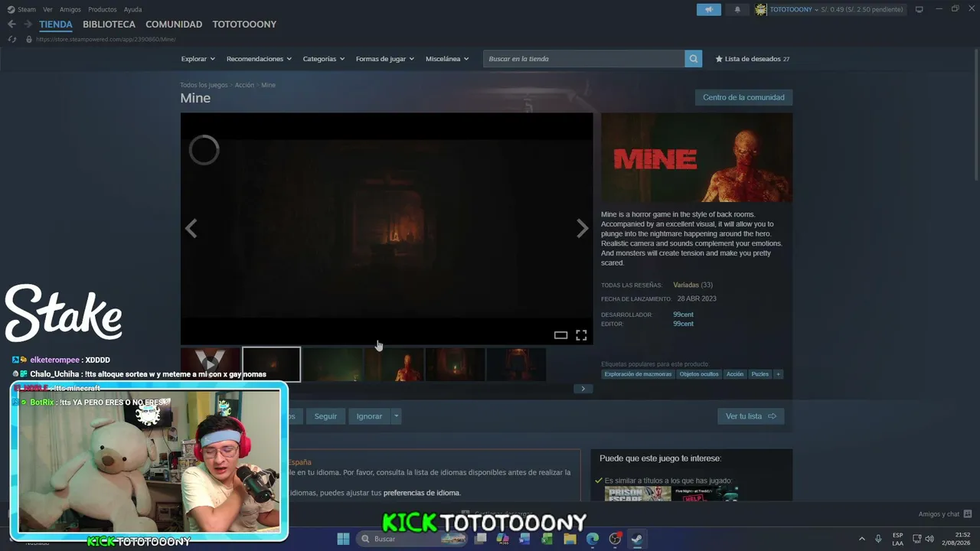This screenshot has height=551, width=980.
Task: Open the Ayuda menu
Action: (x=132, y=9)
